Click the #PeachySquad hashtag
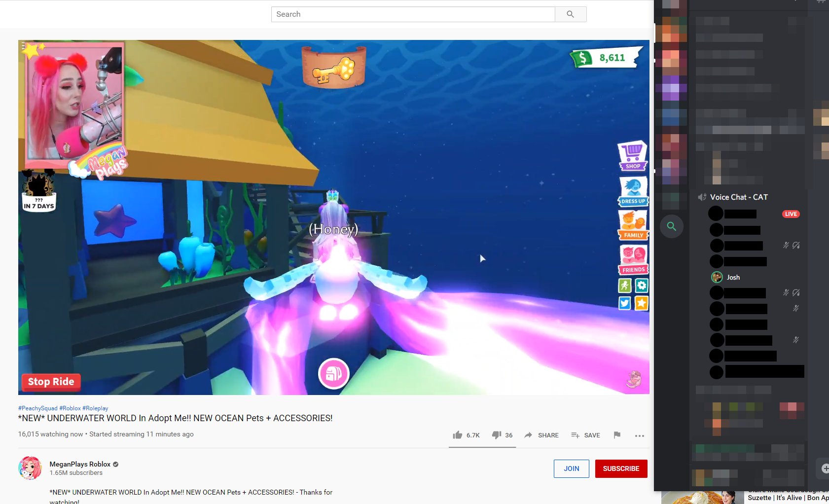This screenshot has height=504, width=829. pyautogui.click(x=38, y=408)
